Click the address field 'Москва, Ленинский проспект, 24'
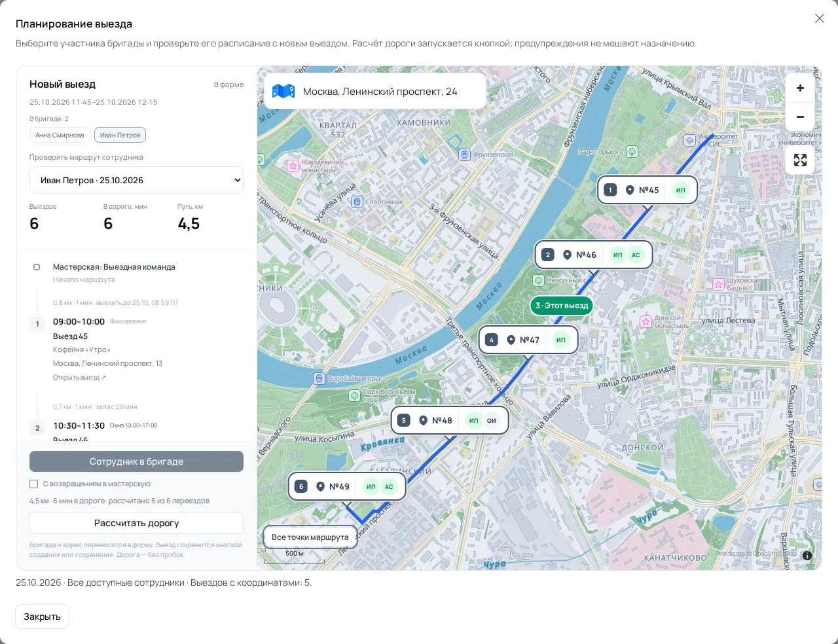 [375, 91]
